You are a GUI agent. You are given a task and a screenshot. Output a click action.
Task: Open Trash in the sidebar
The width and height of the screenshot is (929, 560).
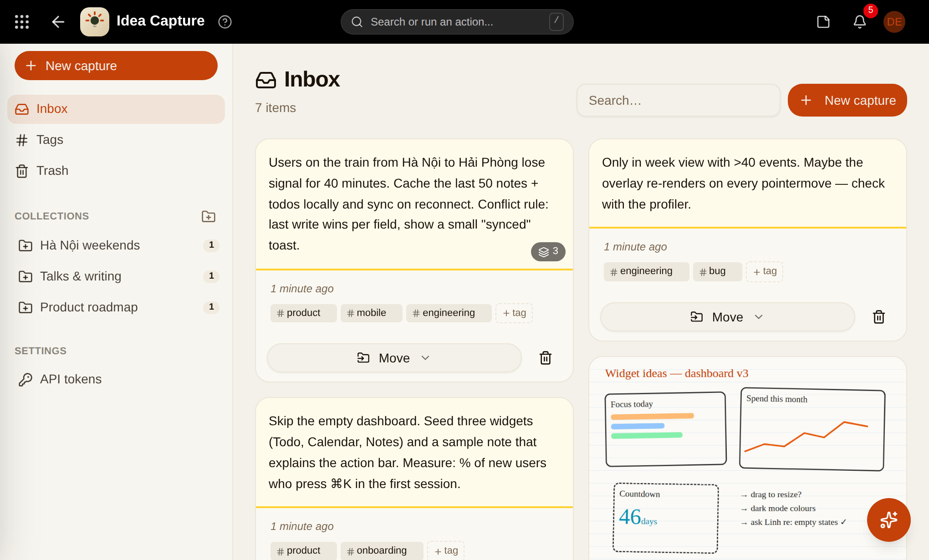tap(116, 171)
